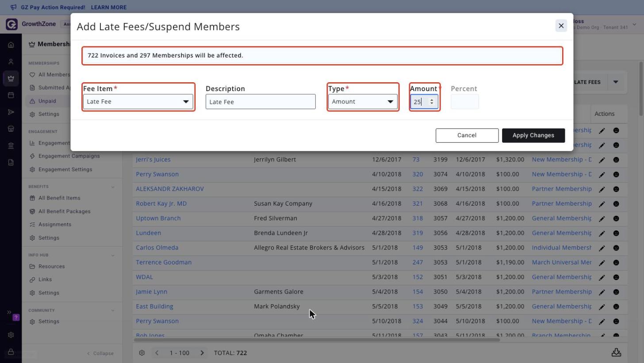Edit pencil icon in Carlos Olmeda row
The image size is (644, 363).
point(602,248)
